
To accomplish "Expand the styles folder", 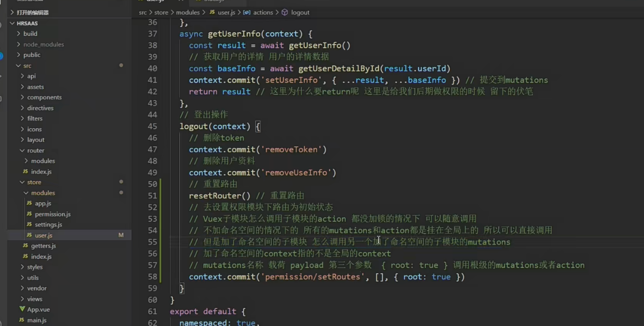I will coord(35,267).
